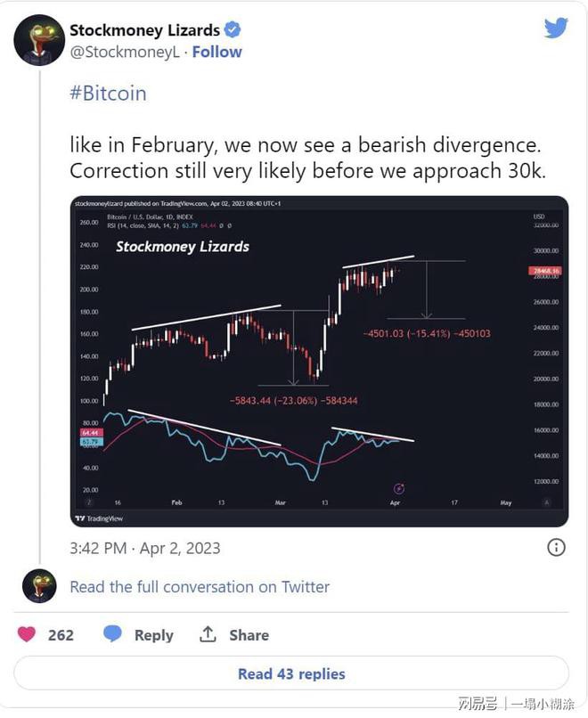Click the Share upload arrow icon
The width and height of the screenshot is (588, 718).
(208, 634)
